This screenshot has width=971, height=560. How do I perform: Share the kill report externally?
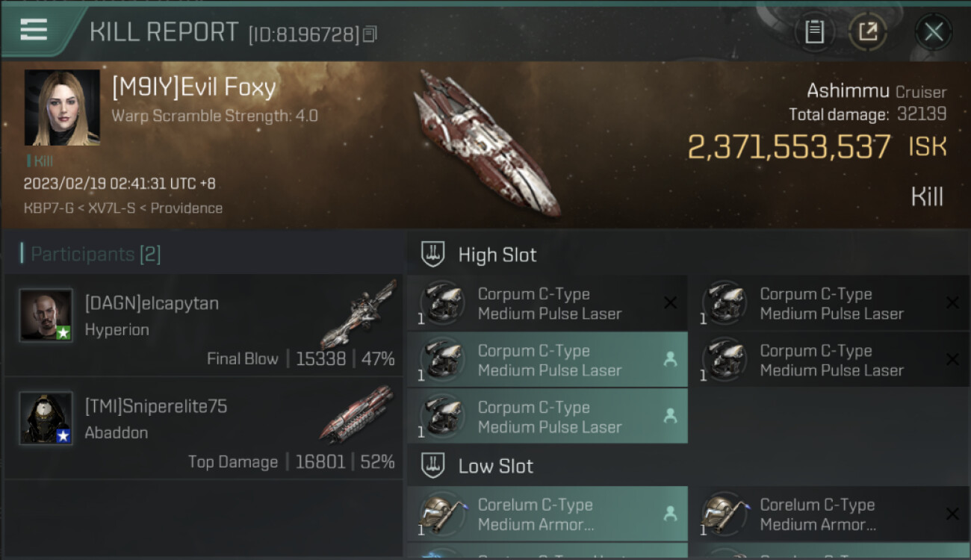[867, 32]
